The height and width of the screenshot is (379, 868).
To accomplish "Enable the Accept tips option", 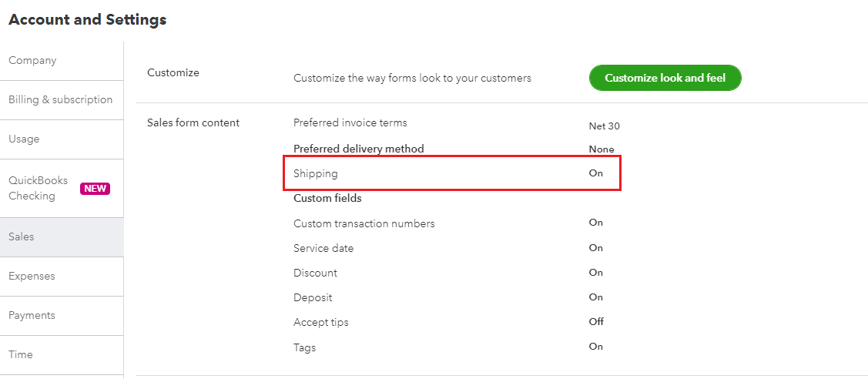I will (x=595, y=322).
